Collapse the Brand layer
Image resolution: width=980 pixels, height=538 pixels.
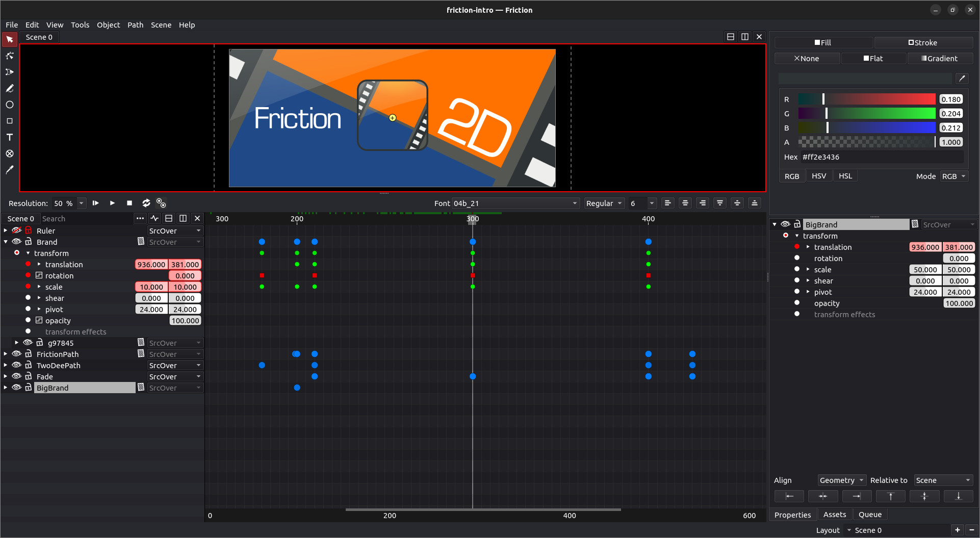pyautogui.click(x=6, y=242)
